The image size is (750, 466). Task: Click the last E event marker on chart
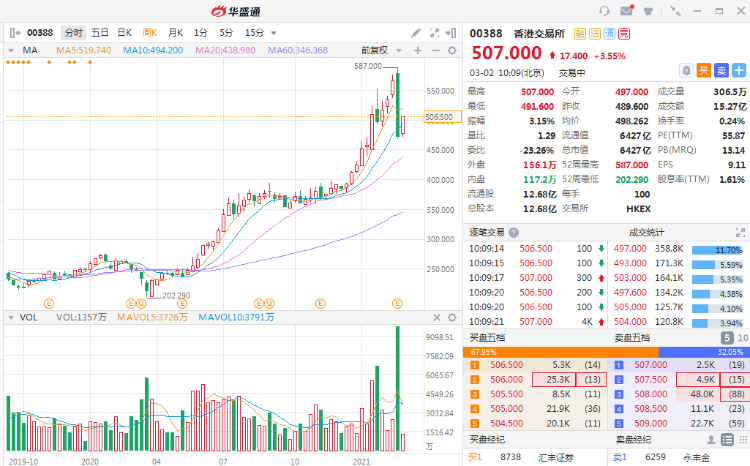(x=397, y=303)
